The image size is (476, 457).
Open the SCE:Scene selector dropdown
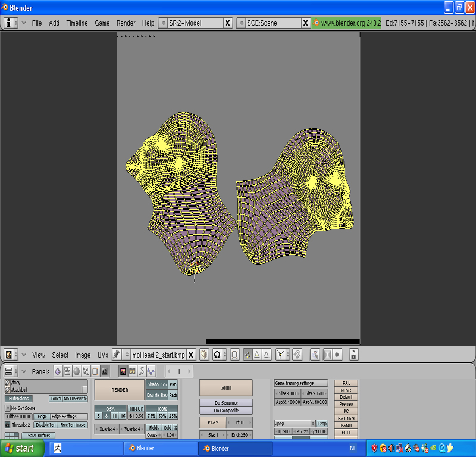coord(241,23)
